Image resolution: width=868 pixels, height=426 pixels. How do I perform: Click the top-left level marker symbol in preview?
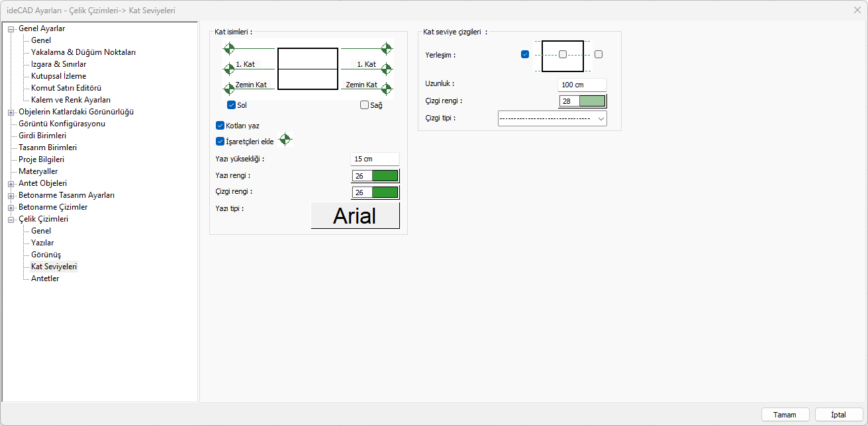(229, 48)
